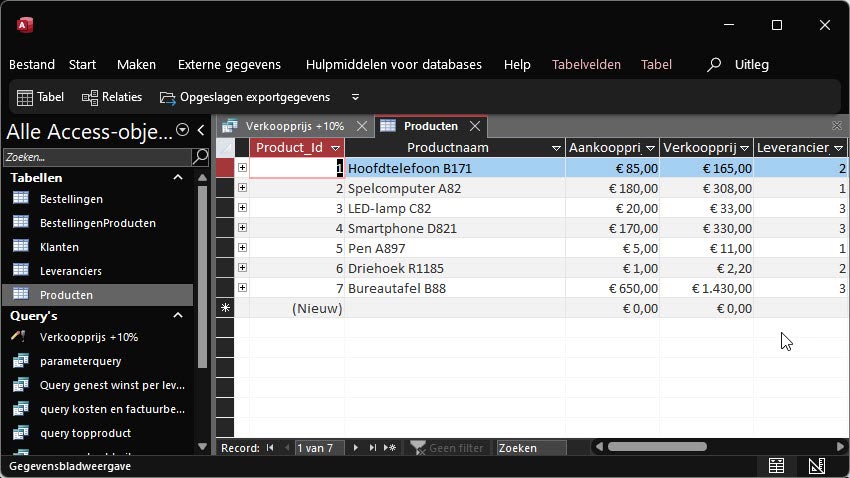Switch to the Verkoopprijs +10% document tab
The image size is (850, 478).
tap(294, 126)
